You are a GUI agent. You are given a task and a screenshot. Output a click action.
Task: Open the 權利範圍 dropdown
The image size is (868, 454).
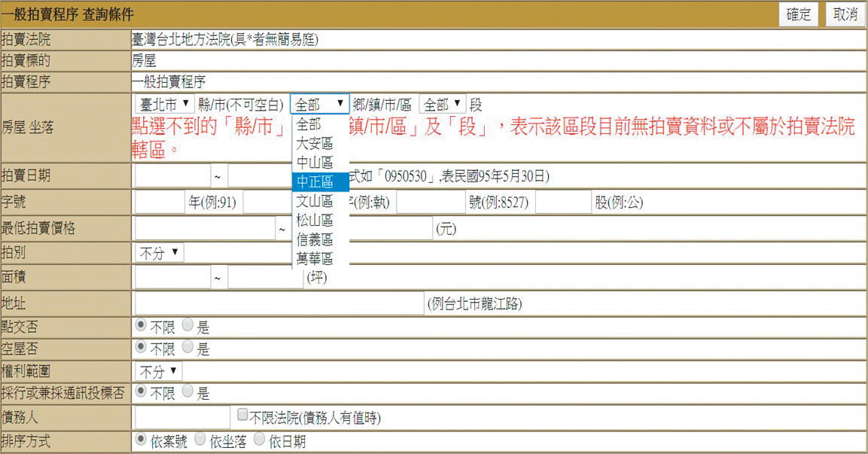pyautogui.click(x=158, y=371)
